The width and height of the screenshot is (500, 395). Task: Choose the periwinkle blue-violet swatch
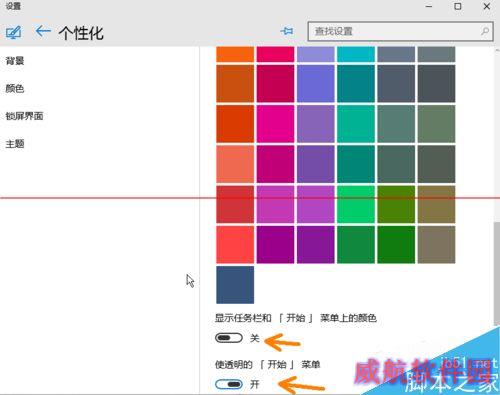[316, 83]
